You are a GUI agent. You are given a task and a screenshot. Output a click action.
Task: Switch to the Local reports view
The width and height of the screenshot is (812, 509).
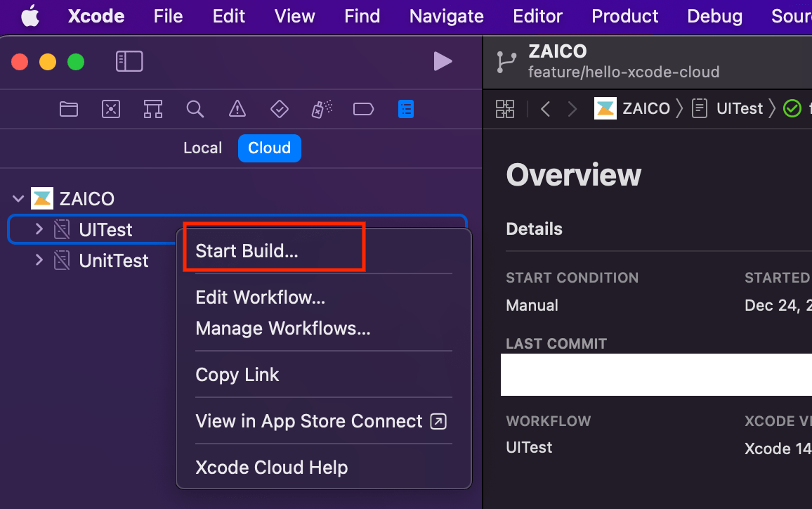click(202, 148)
